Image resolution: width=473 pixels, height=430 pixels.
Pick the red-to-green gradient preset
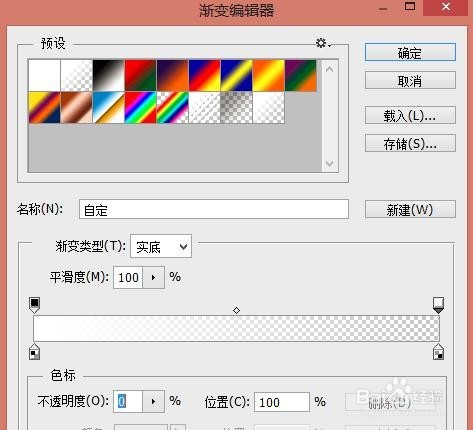pos(141,75)
